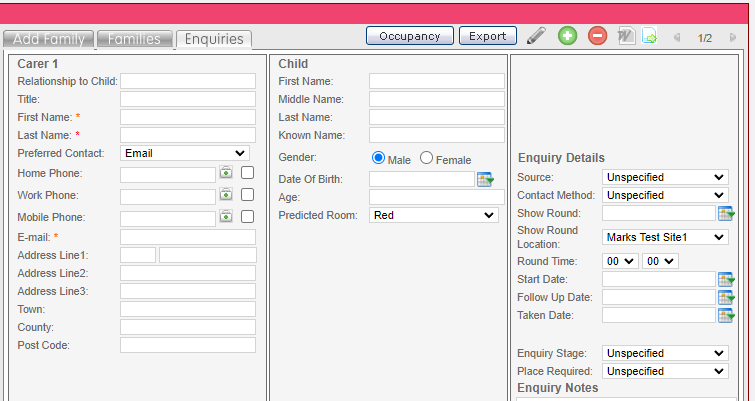Click the red remove enquiry icon
Image resolution: width=755 pixels, height=401 pixels.
pyautogui.click(x=597, y=36)
